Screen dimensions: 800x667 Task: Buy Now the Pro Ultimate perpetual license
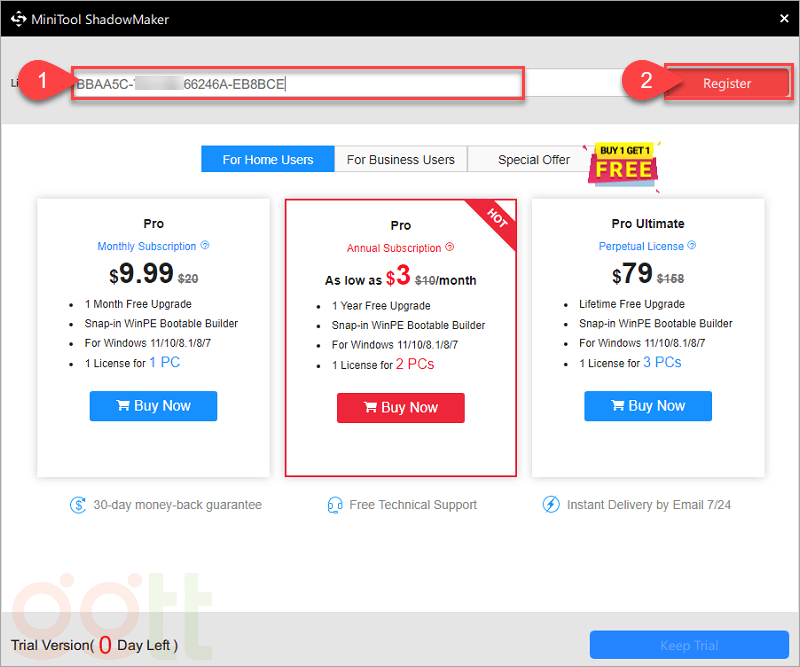(647, 406)
